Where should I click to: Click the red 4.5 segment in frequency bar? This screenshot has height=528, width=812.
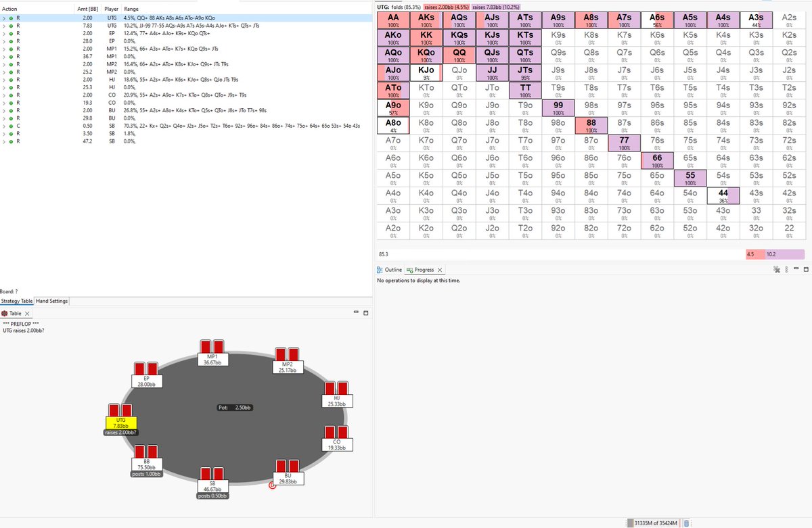(x=754, y=254)
